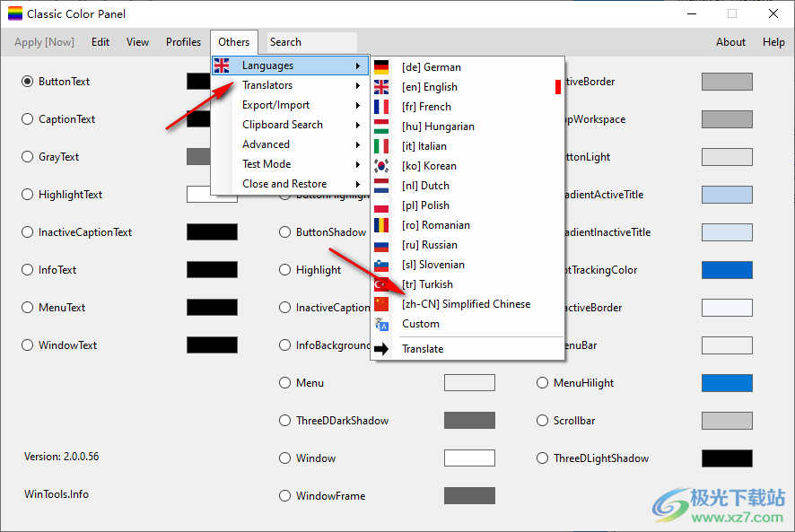Click the Romanian flag icon
Screen dimensions: 795x532
click(381, 225)
